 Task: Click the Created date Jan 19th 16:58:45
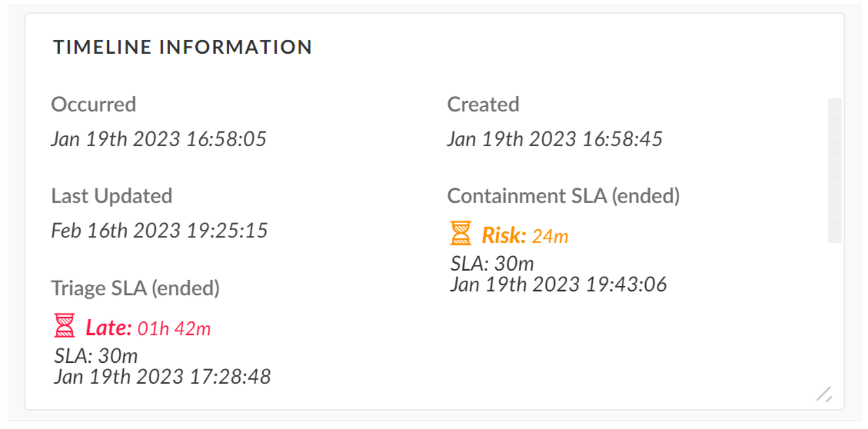(554, 139)
